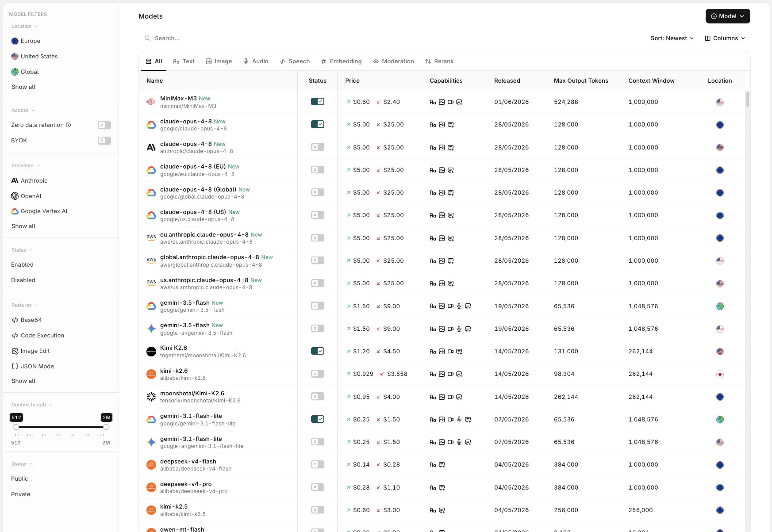This screenshot has width=772, height=532.
Task: Open the Sort: Newest dropdown
Action: click(x=672, y=38)
